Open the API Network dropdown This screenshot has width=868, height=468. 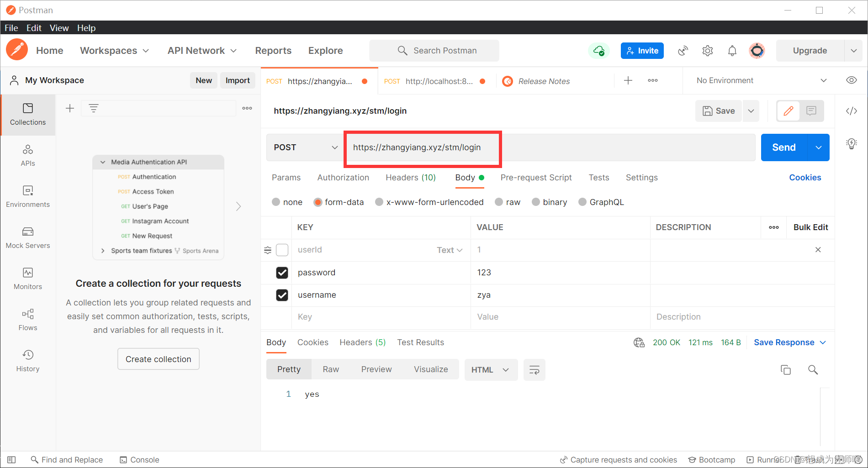[x=202, y=51]
